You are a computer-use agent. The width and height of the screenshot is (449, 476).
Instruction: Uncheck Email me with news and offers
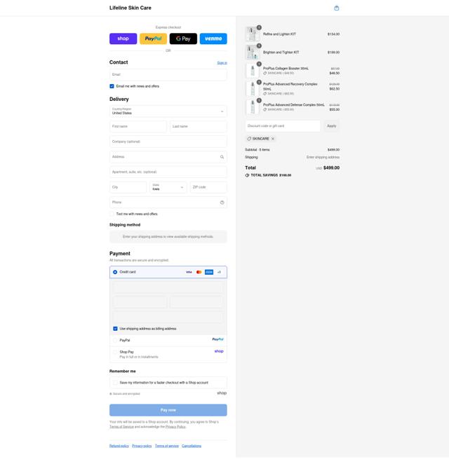pos(112,86)
